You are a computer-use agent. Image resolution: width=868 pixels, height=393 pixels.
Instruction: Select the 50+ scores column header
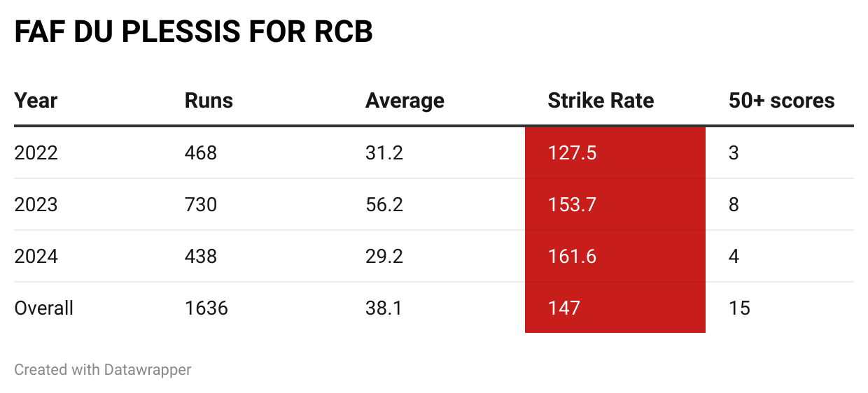pos(781,101)
